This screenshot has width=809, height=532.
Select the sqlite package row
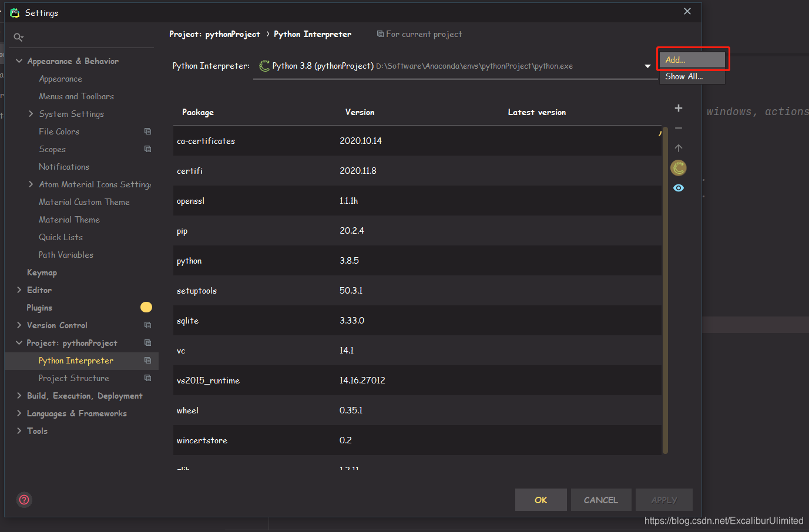(x=417, y=321)
